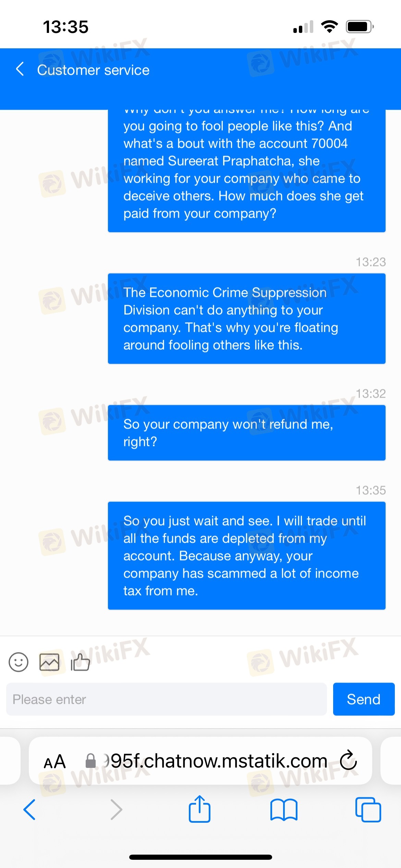
Task: Select the 'So your company won't refund me' message
Action: pyautogui.click(x=247, y=433)
